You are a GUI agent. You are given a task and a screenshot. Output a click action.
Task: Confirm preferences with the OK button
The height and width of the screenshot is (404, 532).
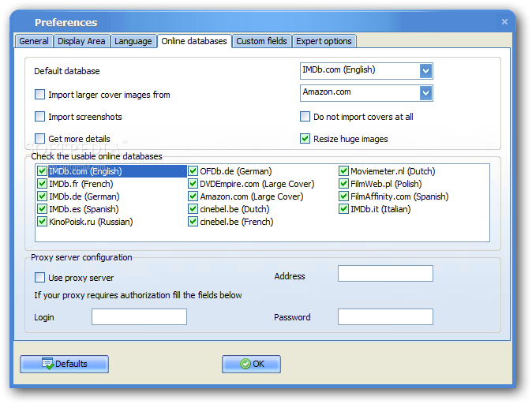[x=252, y=364]
